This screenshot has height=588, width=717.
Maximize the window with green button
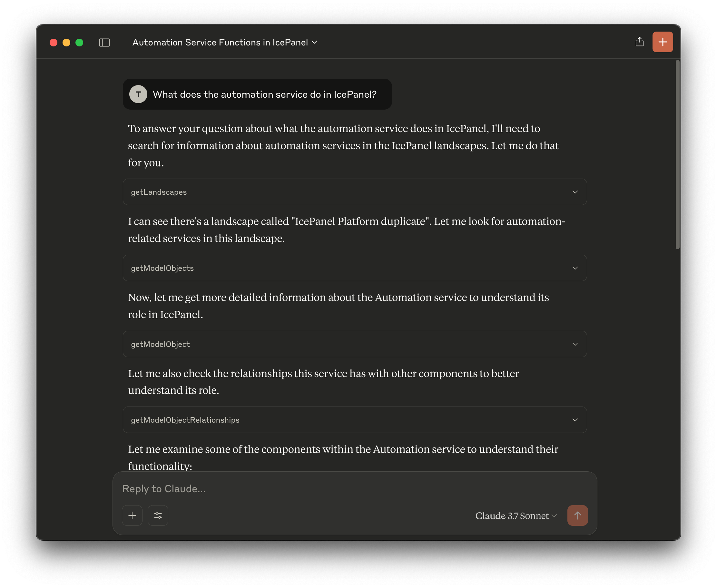point(79,42)
